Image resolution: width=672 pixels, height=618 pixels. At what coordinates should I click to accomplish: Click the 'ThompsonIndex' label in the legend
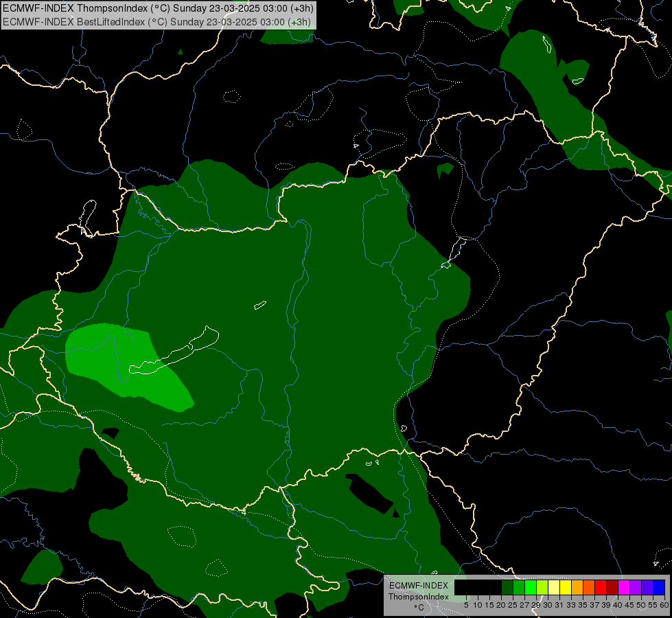pyautogui.click(x=419, y=597)
